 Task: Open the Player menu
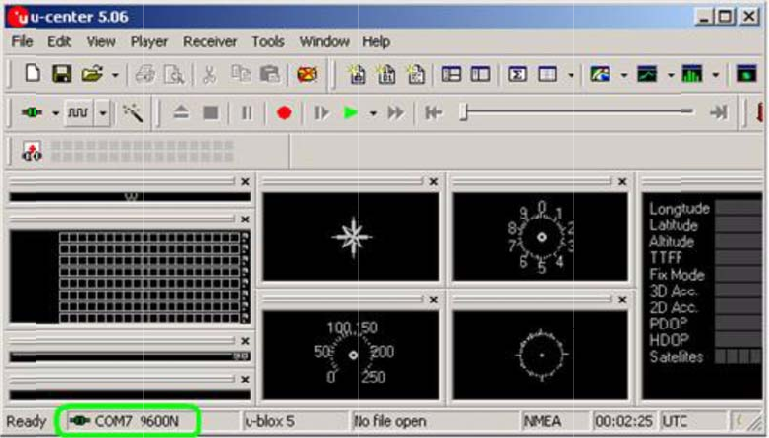pyautogui.click(x=149, y=41)
